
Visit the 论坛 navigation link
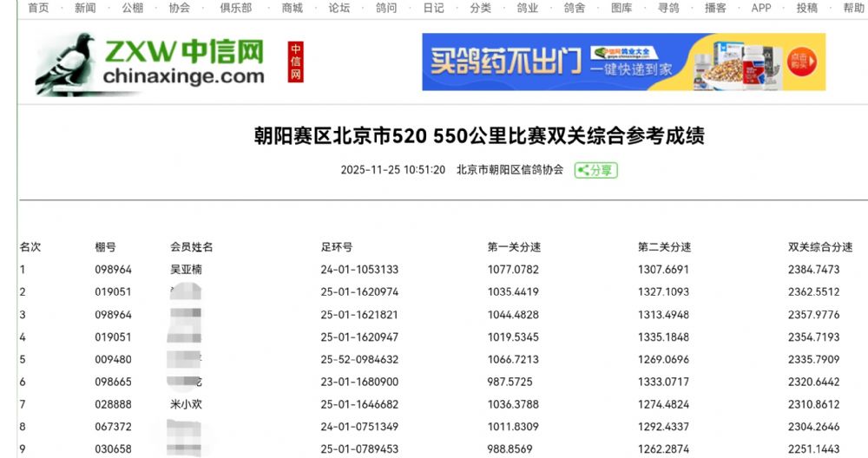point(339,8)
